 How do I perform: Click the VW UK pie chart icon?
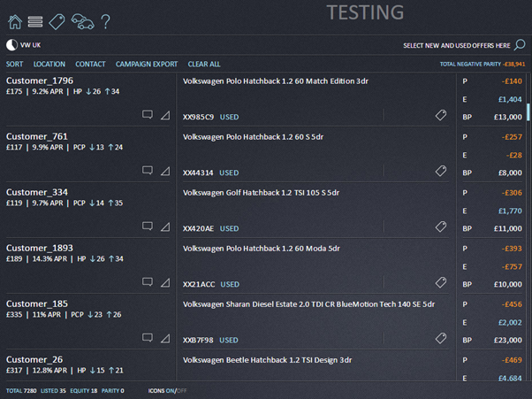point(11,45)
